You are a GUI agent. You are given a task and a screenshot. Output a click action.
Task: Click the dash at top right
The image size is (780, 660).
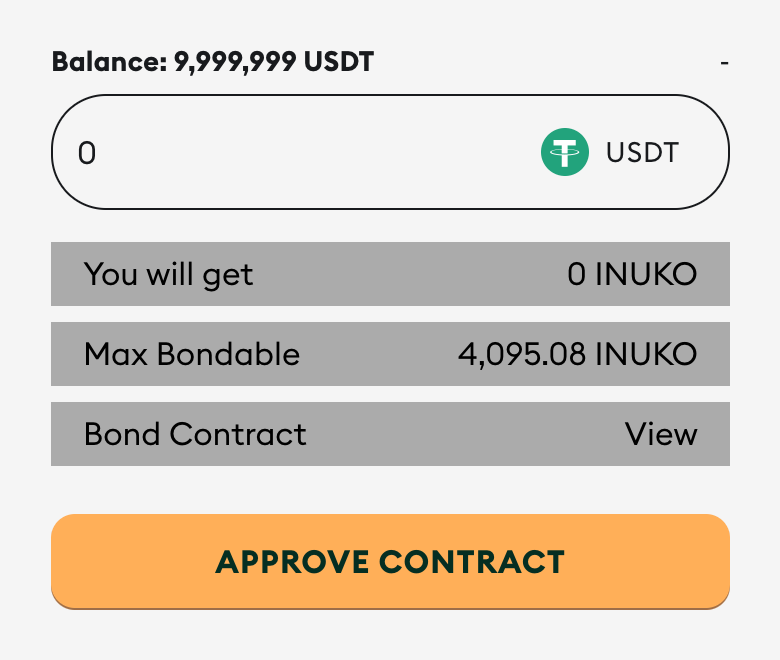click(x=724, y=63)
